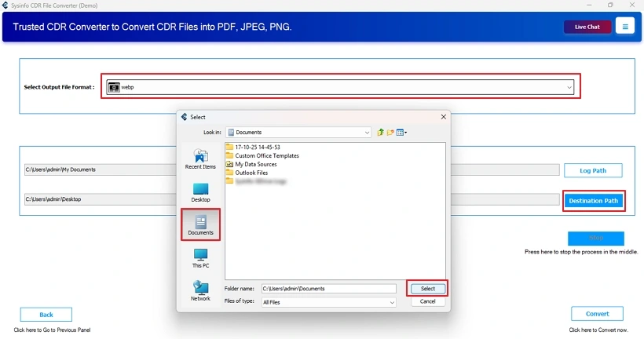Select This PC in the dialog sidebar

click(x=200, y=258)
